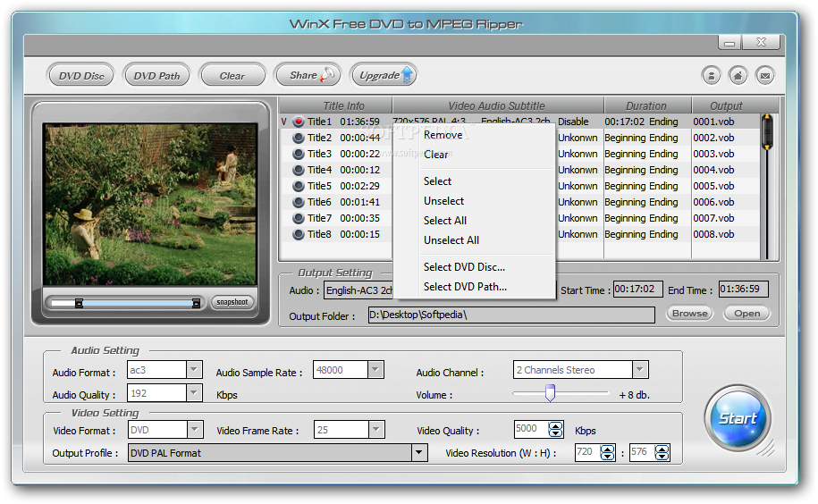Screen dimensions: 818x504
Task: Click the right trim marker on preview bar
Action: tap(196, 303)
